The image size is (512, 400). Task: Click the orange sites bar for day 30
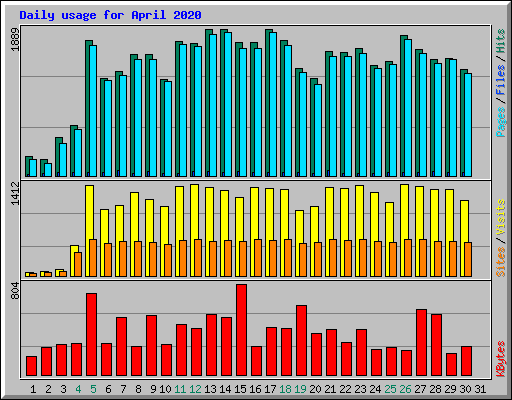[468, 259]
